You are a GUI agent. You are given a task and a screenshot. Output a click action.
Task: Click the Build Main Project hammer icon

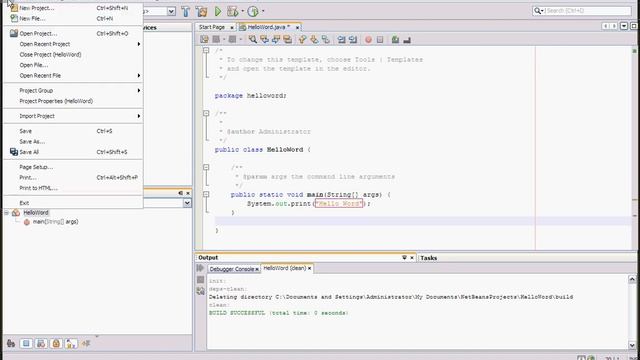point(186,11)
